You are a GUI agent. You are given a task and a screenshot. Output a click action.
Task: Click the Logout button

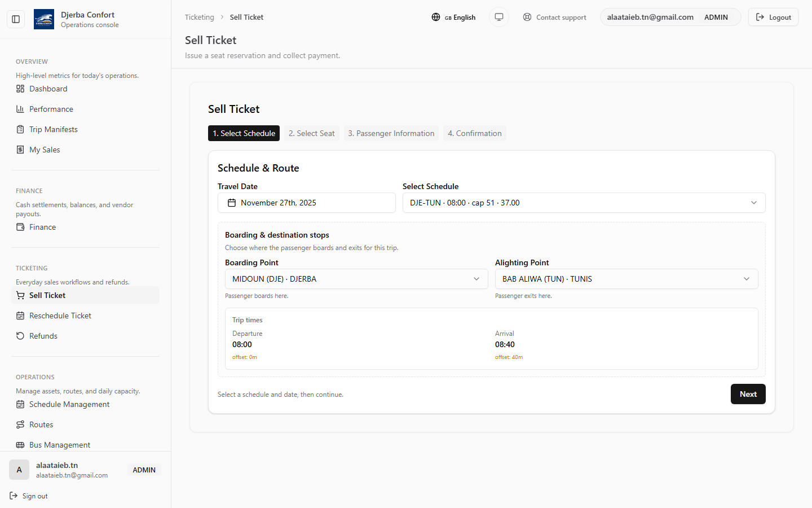click(x=773, y=17)
